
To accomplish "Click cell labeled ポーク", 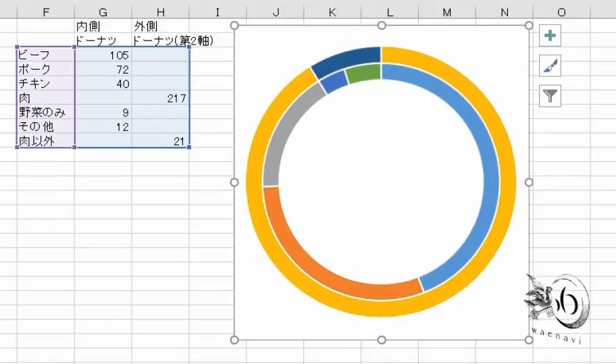I will click(45, 70).
